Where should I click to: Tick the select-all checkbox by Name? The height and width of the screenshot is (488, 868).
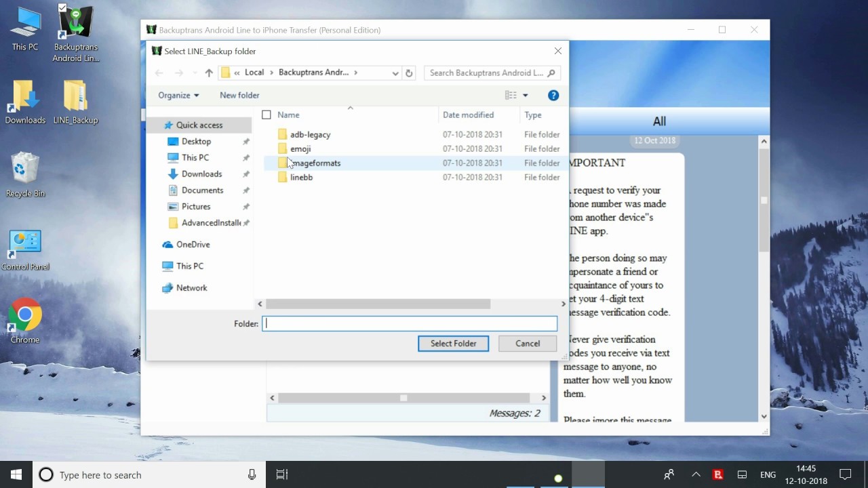pyautogui.click(x=267, y=115)
